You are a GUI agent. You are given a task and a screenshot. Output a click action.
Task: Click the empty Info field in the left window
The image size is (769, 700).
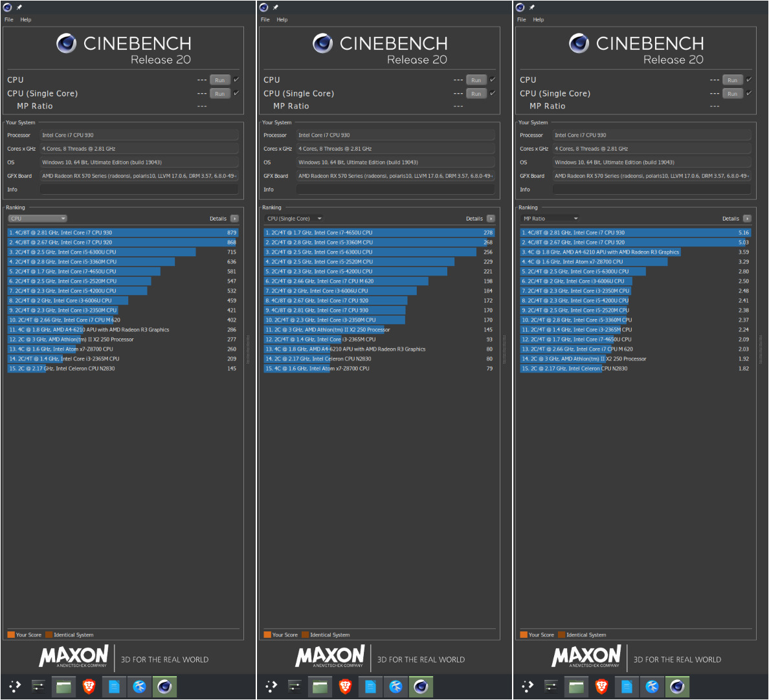(139, 190)
